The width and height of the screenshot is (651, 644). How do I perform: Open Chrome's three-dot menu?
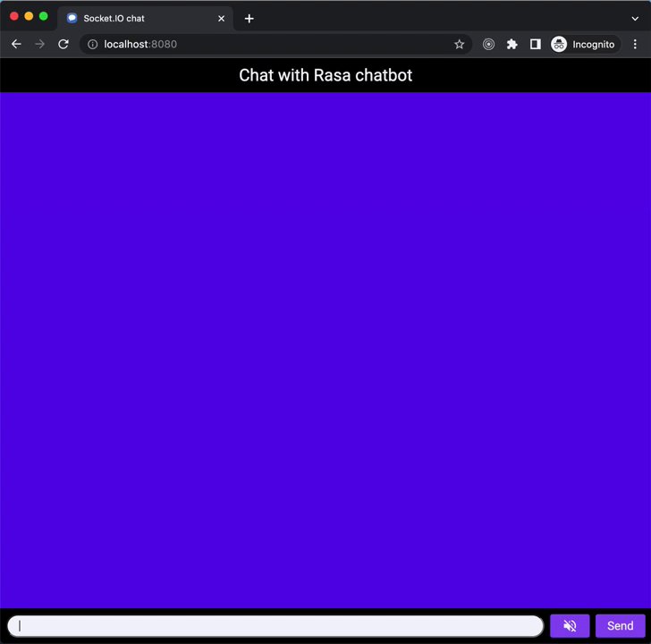point(635,44)
